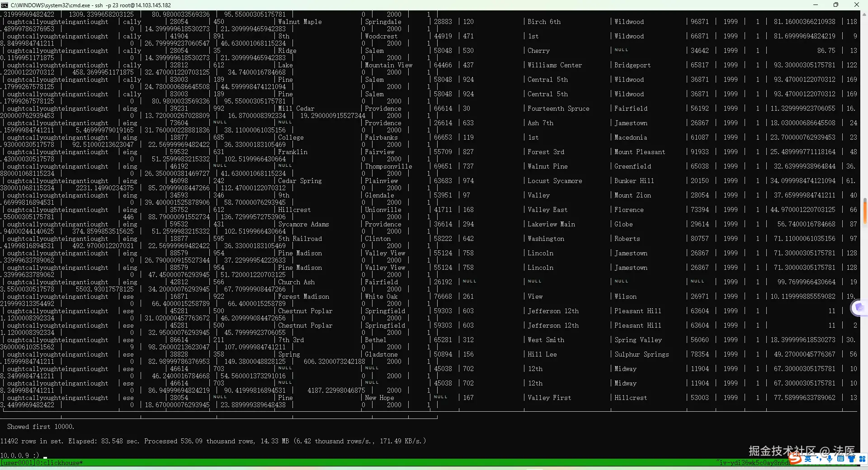
Task: Select the 'Forest 3rd' cell
Action: 546,152
